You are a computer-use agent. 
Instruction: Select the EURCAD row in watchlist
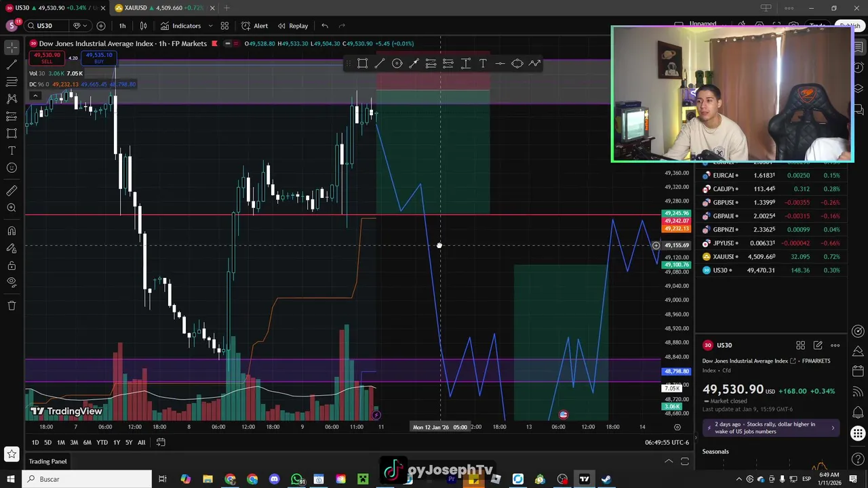[x=772, y=176]
